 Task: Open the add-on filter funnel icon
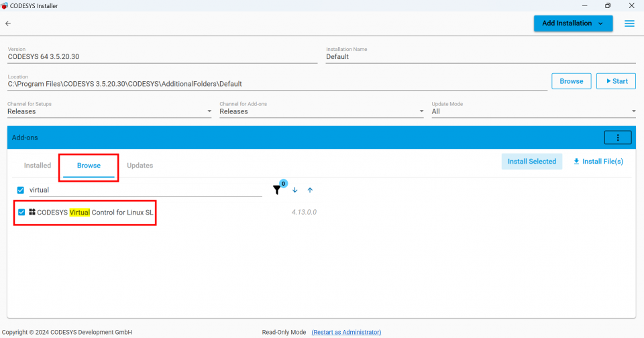[277, 190]
